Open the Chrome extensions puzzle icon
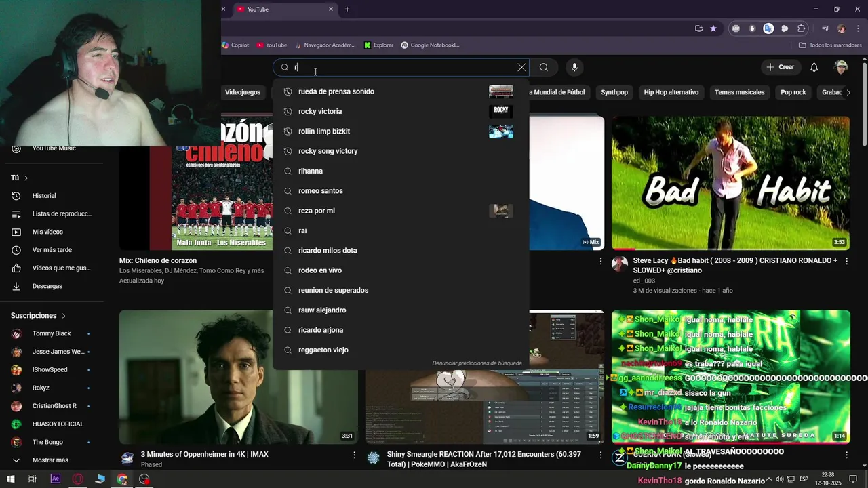The image size is (868, 488). click(x=802, y=28)
